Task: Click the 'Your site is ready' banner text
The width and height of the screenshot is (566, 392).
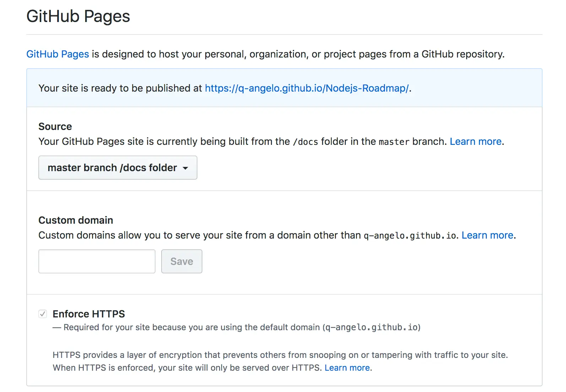Action: 121,88
